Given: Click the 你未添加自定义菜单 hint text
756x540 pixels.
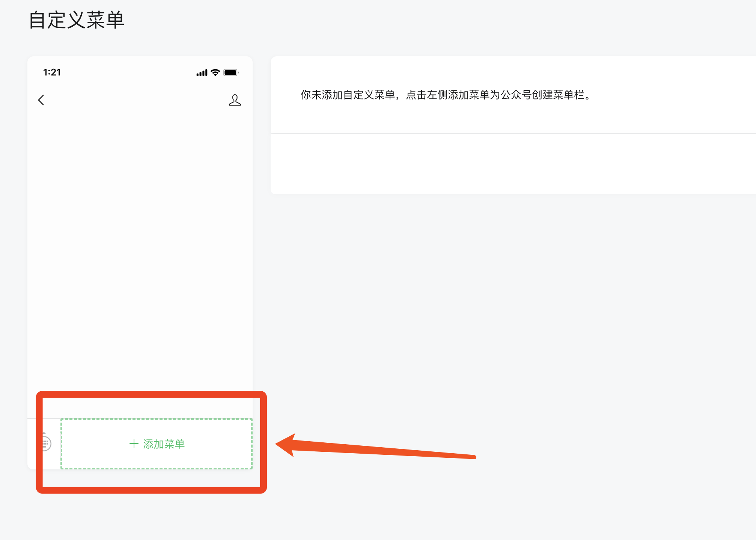Looking at the screenshot, I should (446, 95).
